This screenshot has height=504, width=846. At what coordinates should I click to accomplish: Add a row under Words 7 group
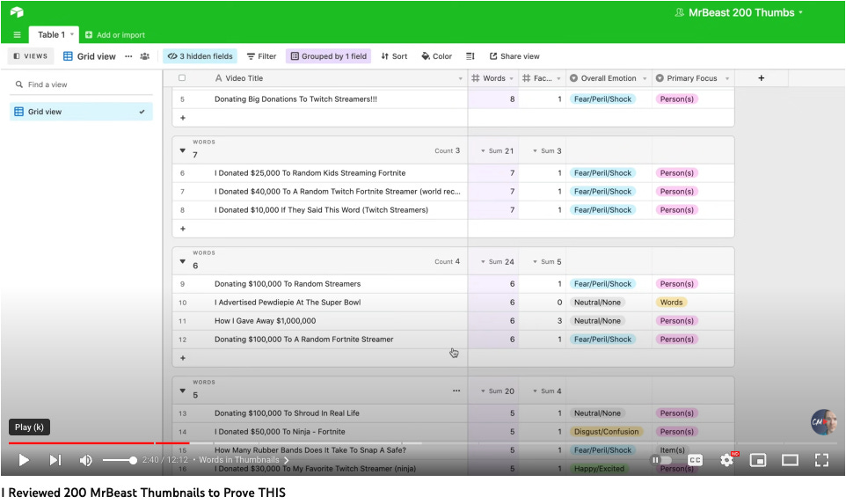(x=183, y=229)
